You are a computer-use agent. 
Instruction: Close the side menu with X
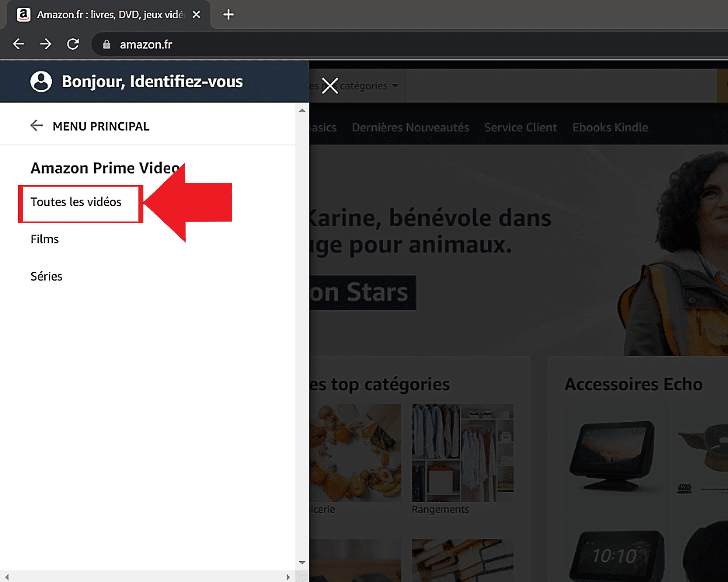click(330, 86)
